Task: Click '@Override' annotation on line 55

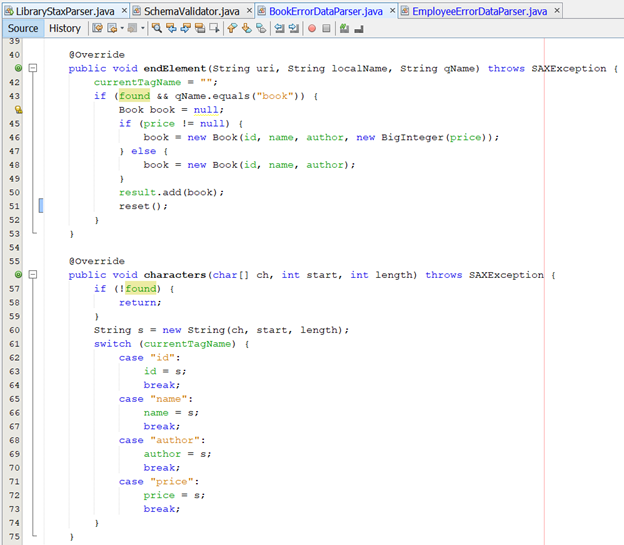Action: (97, 261)
